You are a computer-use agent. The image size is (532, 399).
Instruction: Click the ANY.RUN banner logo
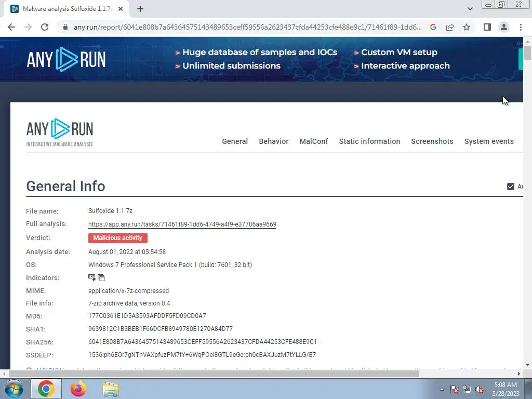point(66,59)
